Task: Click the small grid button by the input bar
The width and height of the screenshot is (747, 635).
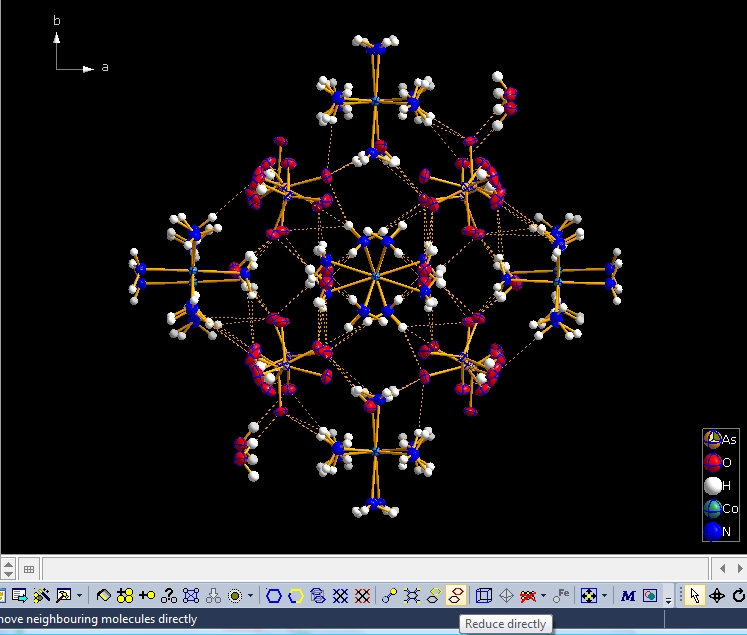Action: tap(29, 569)
